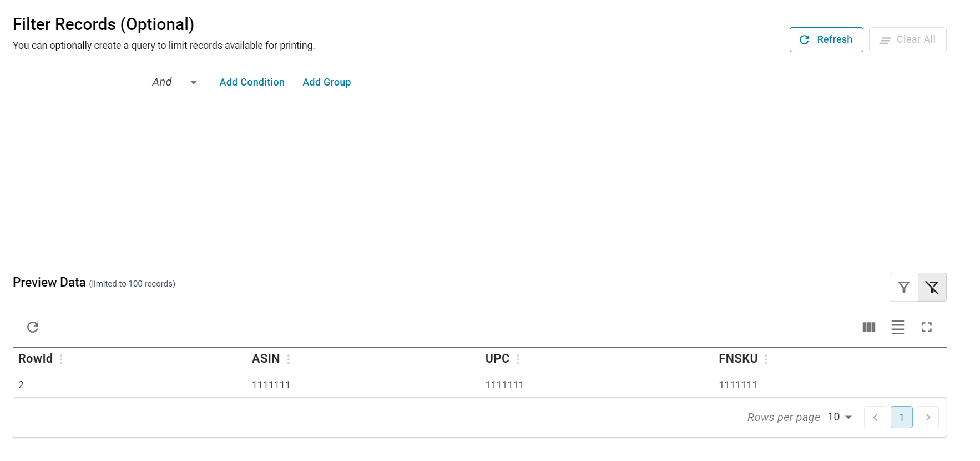Viewport: 980px width, 461px height.
Task: Open the column chooser icon
Action: [x=869, y=327]
